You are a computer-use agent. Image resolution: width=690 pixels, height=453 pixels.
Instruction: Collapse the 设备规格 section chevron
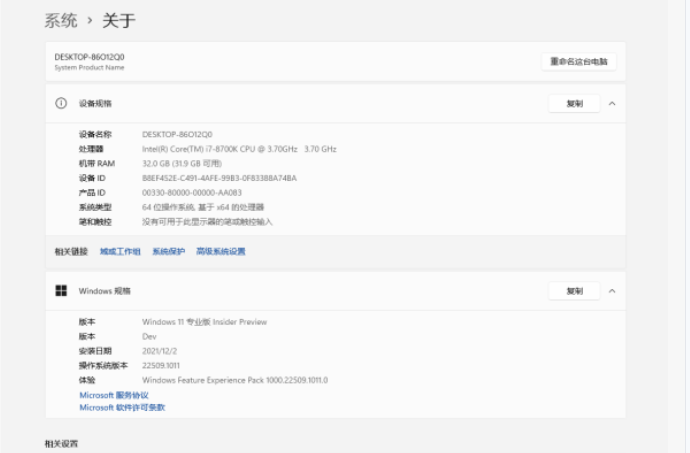coord(612,103)
